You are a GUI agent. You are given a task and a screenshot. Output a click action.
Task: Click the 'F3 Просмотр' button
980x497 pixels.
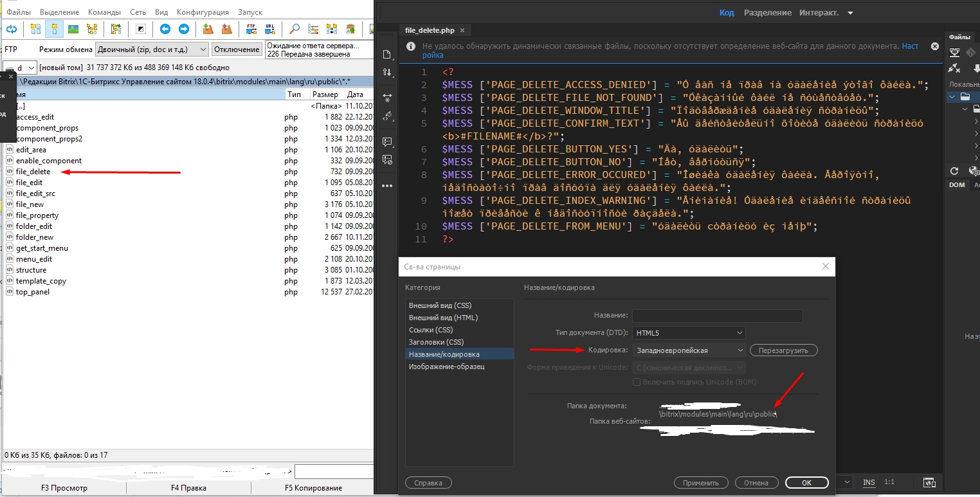click(x=64, y=488)
